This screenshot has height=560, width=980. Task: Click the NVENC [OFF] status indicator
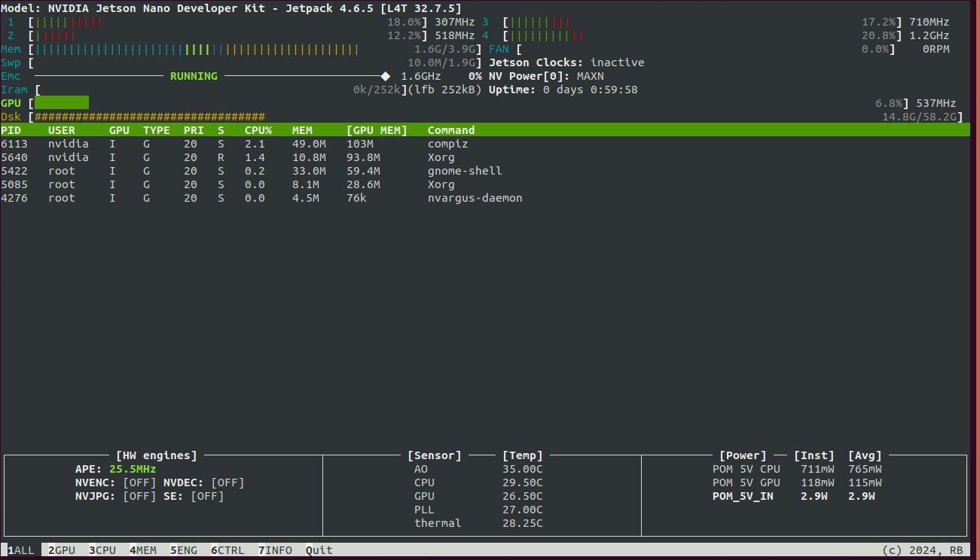pos(139,482)
